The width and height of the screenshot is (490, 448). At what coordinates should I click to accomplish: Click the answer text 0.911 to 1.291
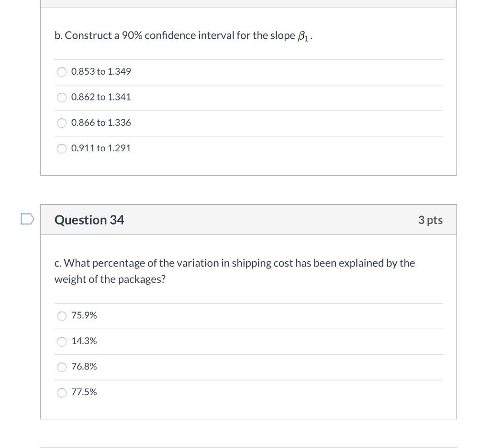[101, 148]
